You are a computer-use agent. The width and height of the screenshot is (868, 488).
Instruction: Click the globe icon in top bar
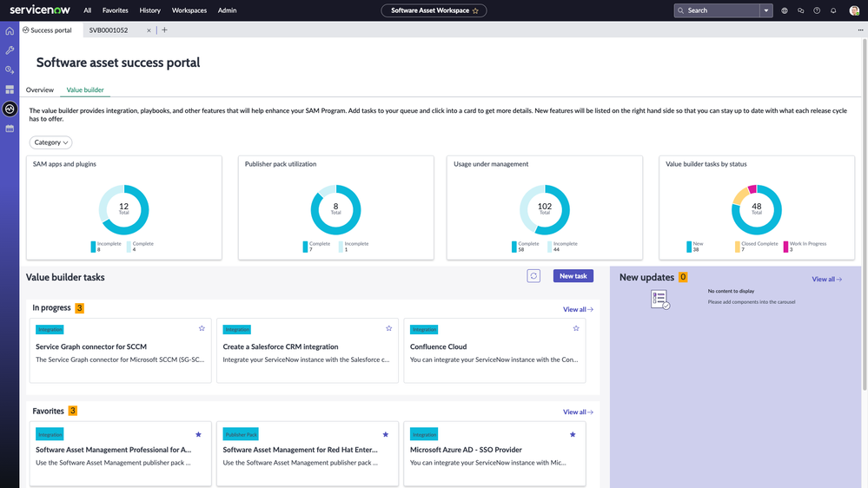(785, 10)
